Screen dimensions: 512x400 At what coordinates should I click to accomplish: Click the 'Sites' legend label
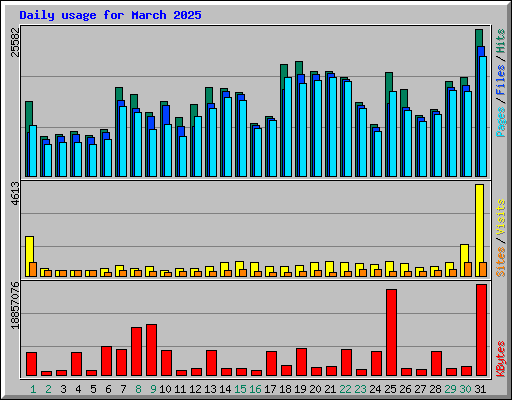501,262
